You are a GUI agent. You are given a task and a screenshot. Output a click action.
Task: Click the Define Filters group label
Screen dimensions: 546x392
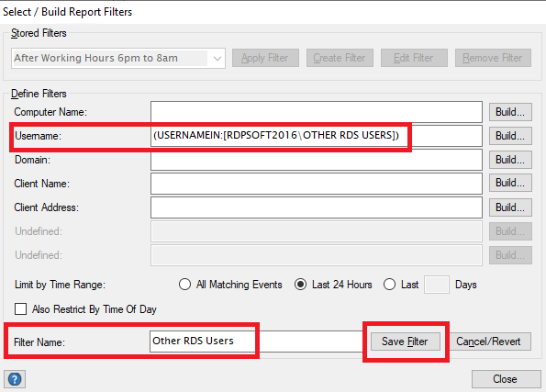(x=39, y=94)
